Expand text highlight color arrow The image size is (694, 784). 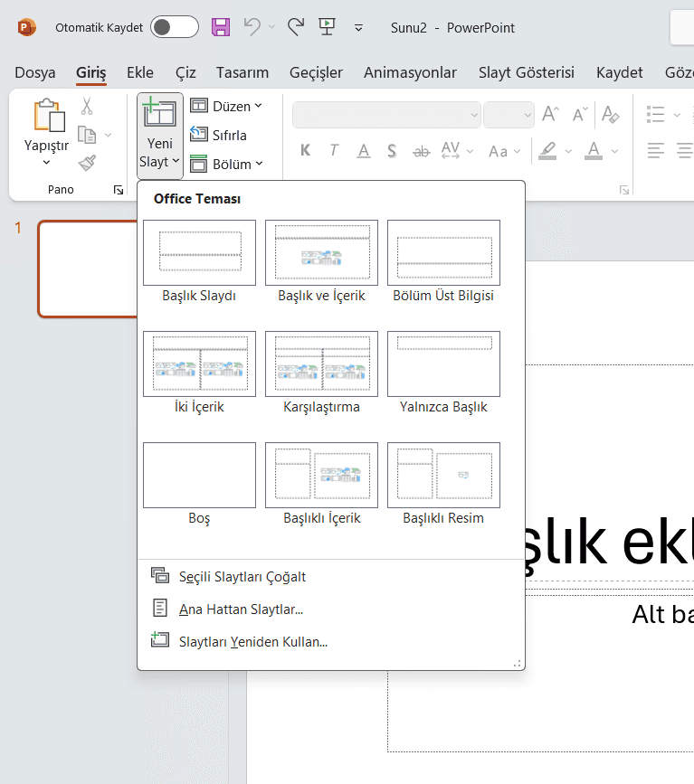click(x=568, y=151)
